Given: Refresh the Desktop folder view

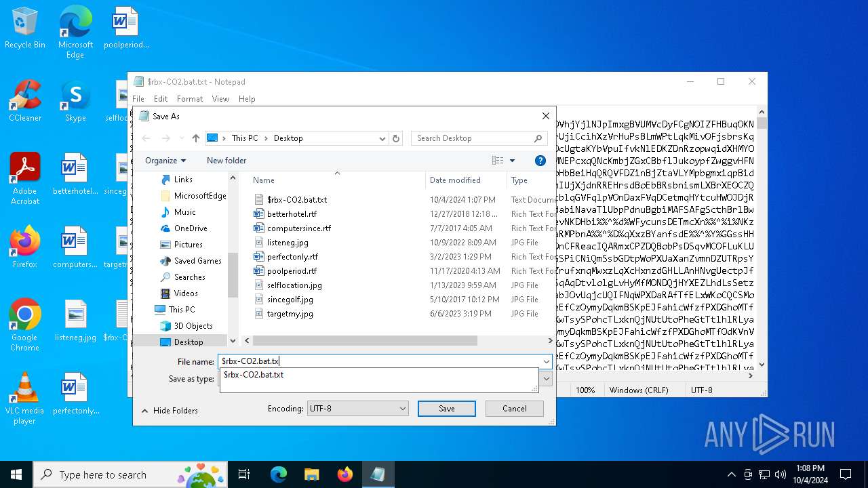Looking at the screenshot, I should pyautogui.click(x=397, y=138).
